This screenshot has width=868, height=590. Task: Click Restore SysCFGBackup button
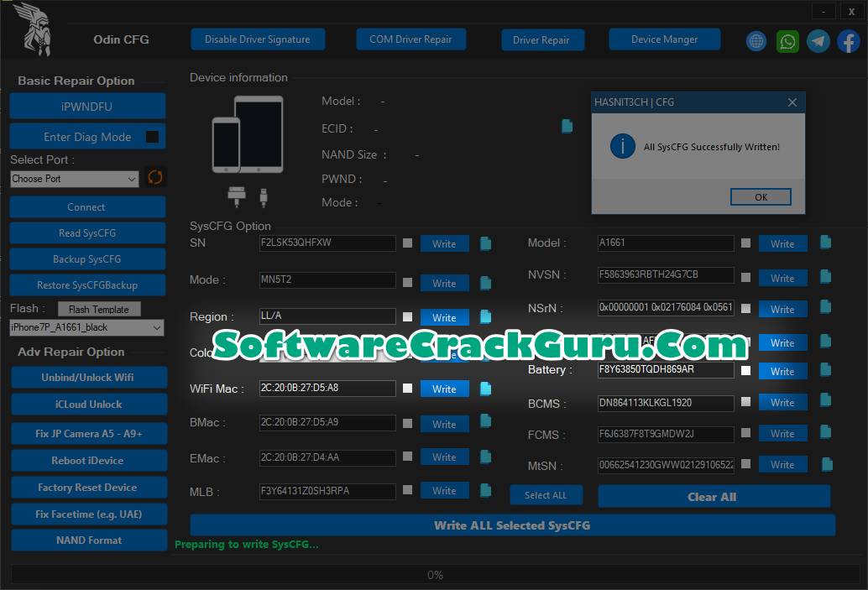(x=87, y=285)
